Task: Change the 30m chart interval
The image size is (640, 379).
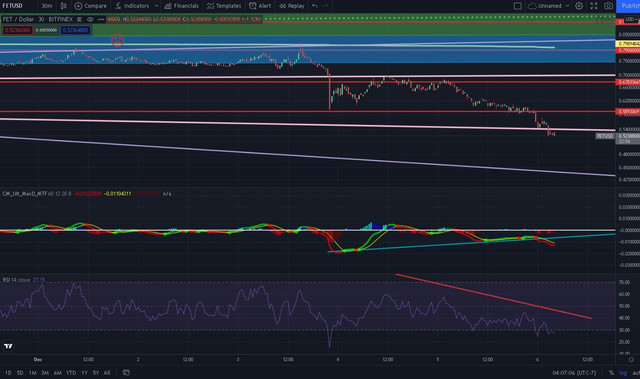Action: coord(47,6)
